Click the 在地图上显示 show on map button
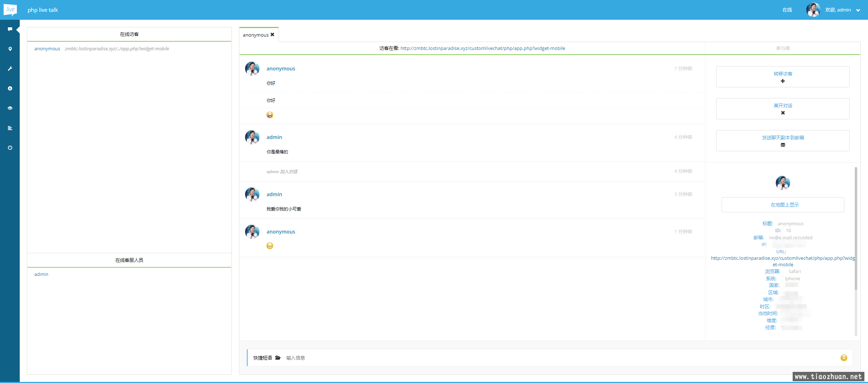 783,205
